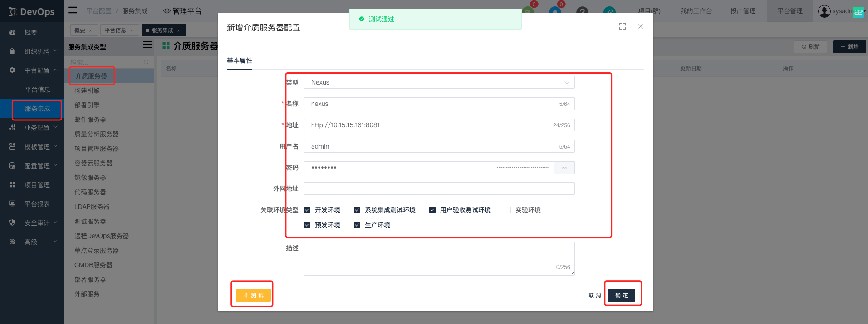This screenshot has height=324, width=868.
Task: Reveal the password with eye icon
Action: coord(564,168)
